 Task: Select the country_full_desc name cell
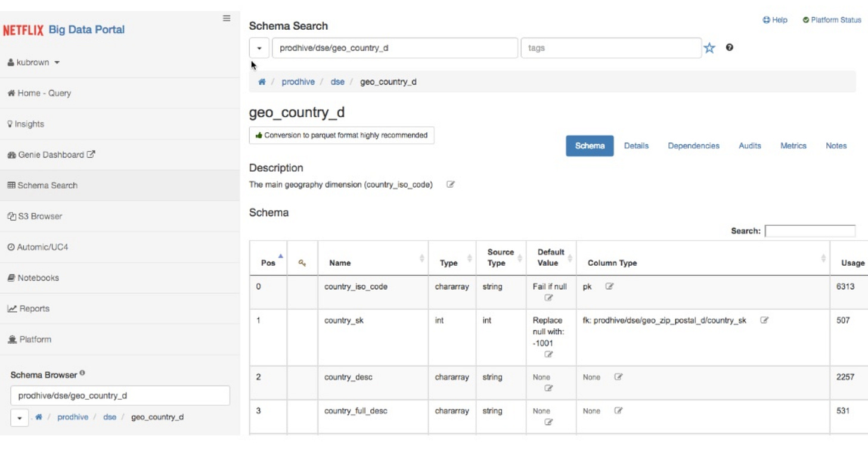[x=373, y=417]
